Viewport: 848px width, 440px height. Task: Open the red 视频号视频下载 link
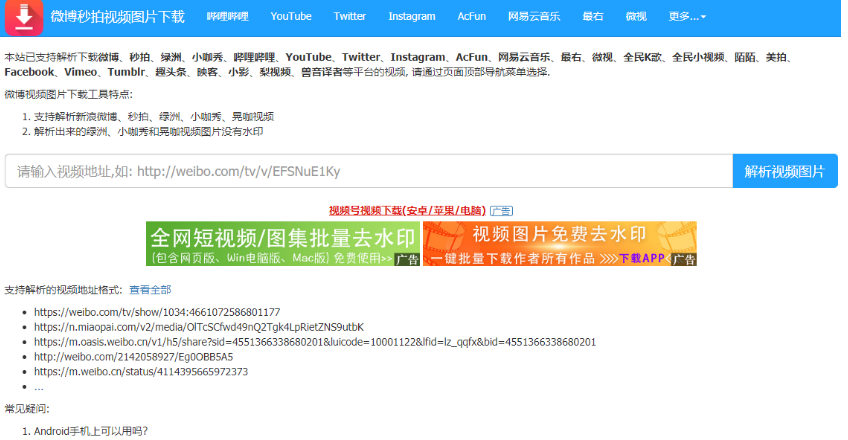[x=407, y=211]
